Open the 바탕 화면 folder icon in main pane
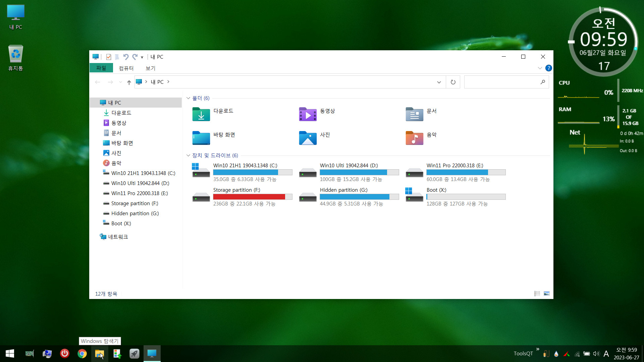 point(201,138)
